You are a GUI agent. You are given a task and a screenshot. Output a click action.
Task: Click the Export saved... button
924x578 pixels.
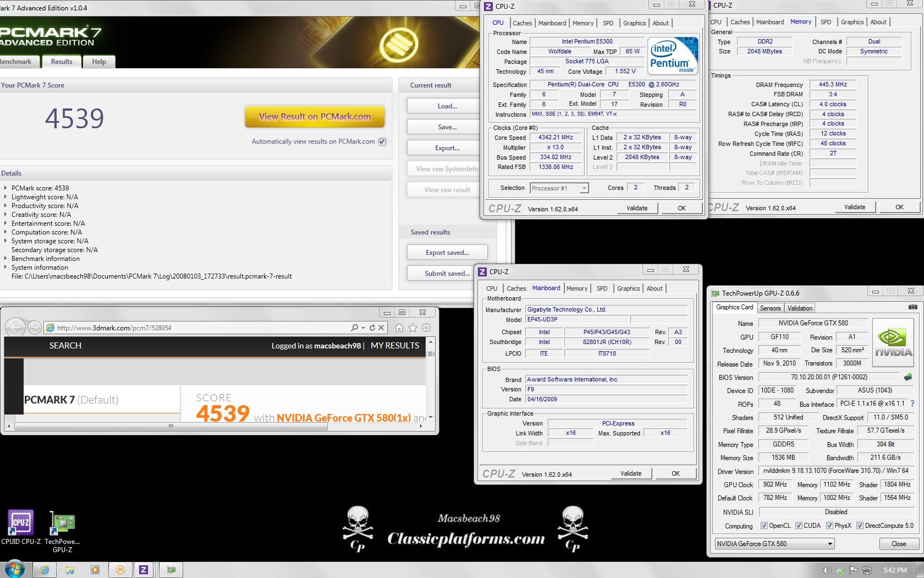[447, 253]
